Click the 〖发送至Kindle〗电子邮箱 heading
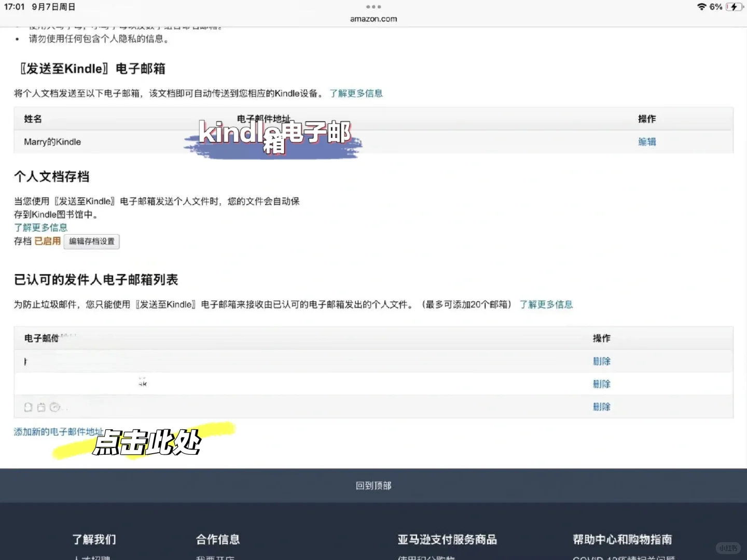Screen dimensions: 747x560 pos(92,68)
